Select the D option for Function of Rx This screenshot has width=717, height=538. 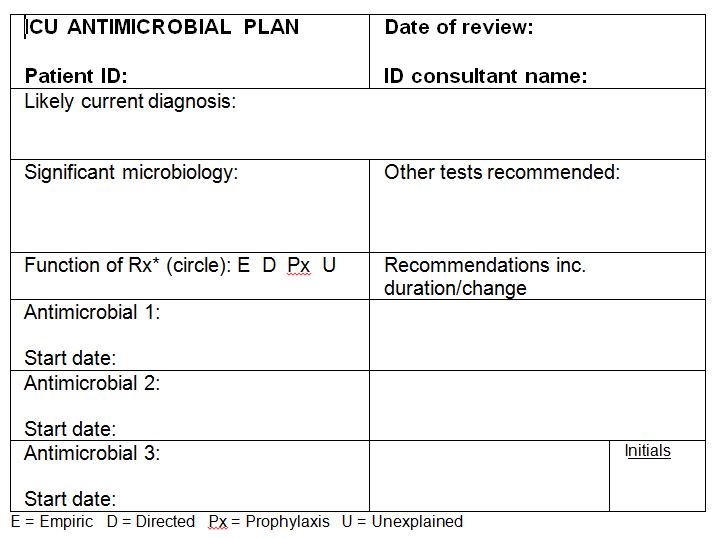[x=269, y=265]
